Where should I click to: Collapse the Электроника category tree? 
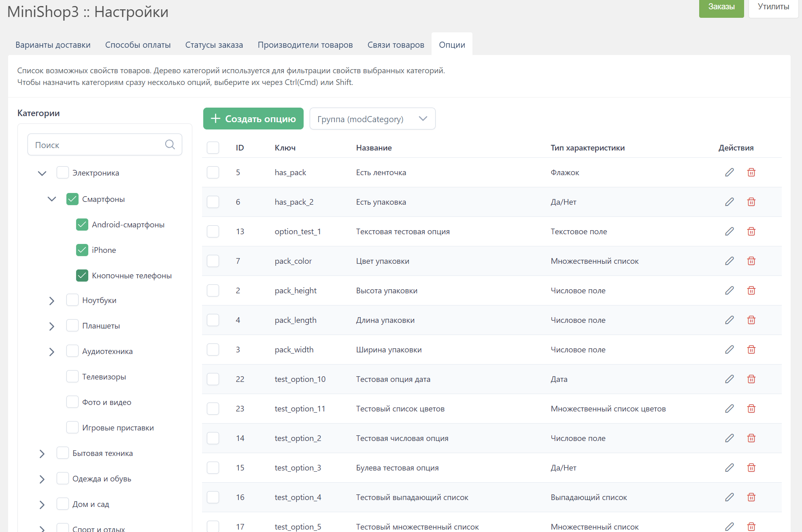point(42,173)
